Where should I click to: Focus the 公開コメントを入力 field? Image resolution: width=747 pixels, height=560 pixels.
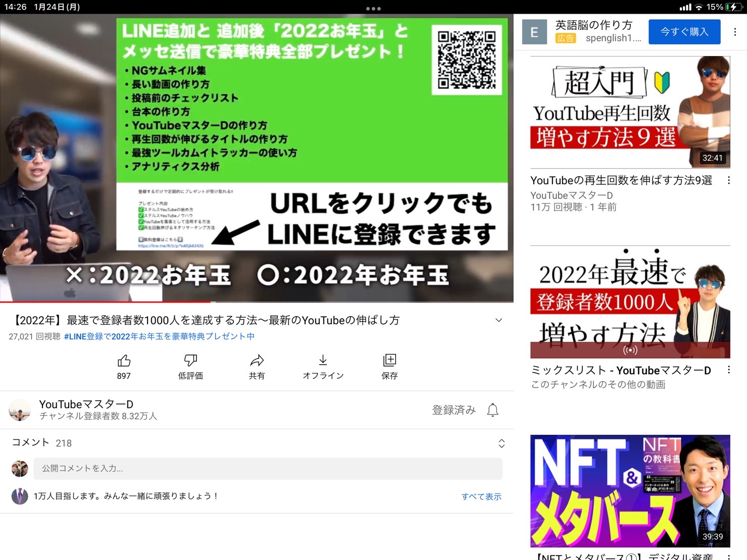click(268, 469)
